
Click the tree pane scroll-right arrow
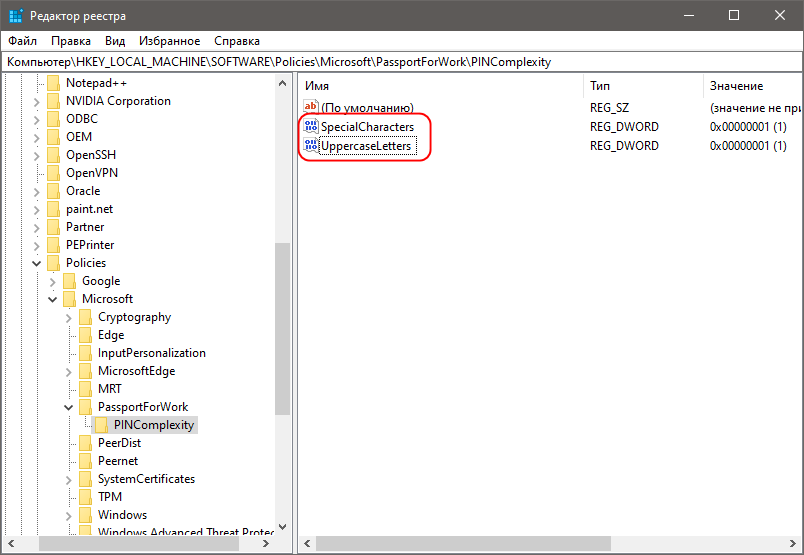click(x=266, y=543)
